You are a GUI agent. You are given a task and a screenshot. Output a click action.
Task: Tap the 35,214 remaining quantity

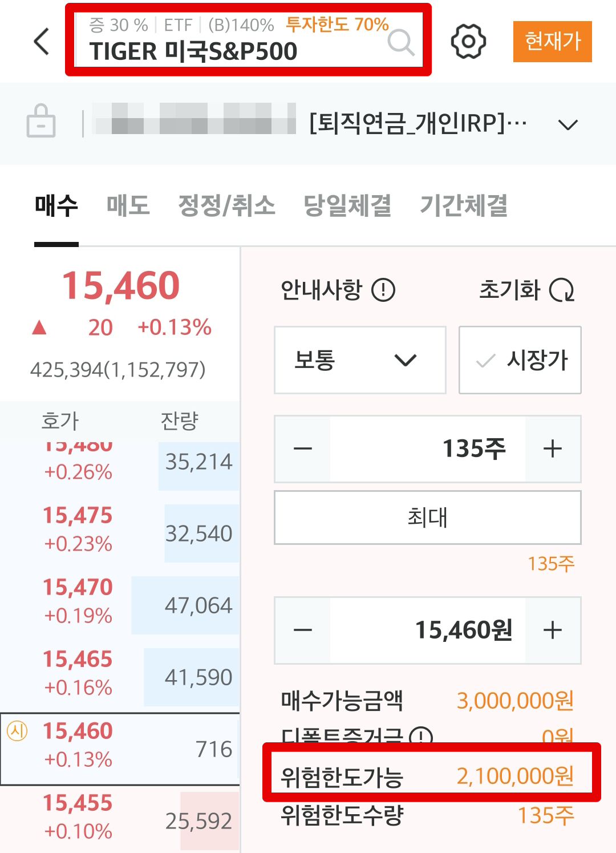coord(198,462)
